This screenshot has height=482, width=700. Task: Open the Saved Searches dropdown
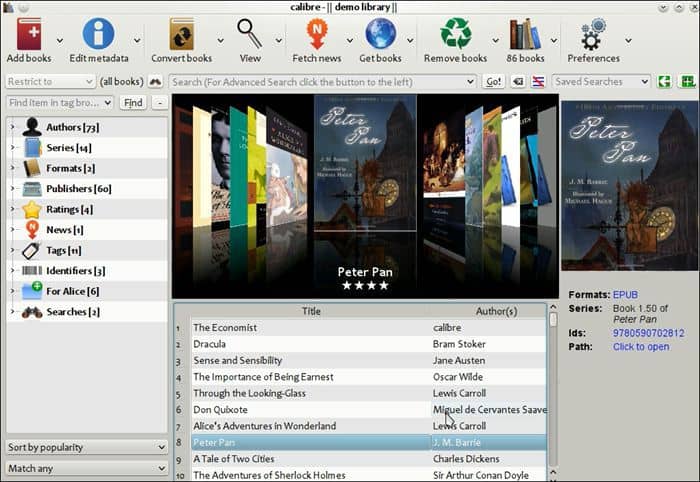(601, 82)
